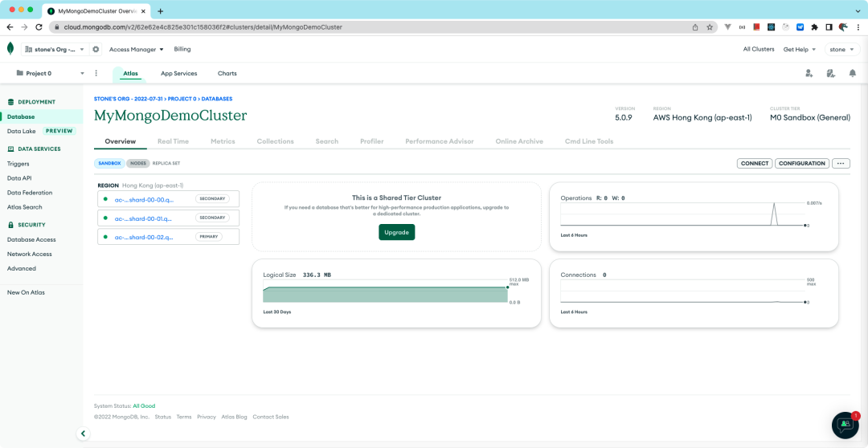Image resolution: width=868 pixels, height=448 pixels.
Task: Open the project activity feed icon
Action: (830, 73)
